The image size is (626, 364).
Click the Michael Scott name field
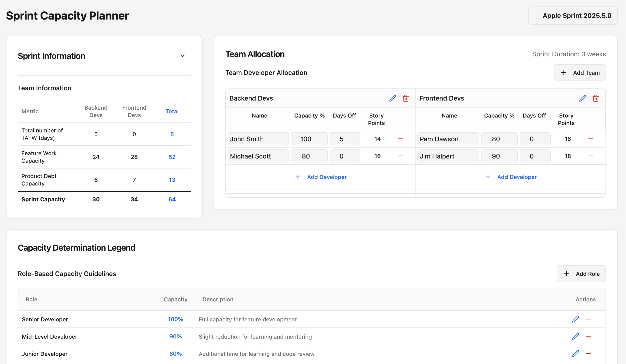click(x=258, y=156)
